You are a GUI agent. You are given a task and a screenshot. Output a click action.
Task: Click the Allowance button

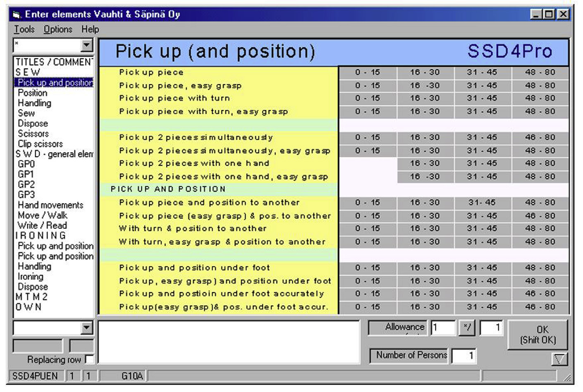[x=398, y=328]
